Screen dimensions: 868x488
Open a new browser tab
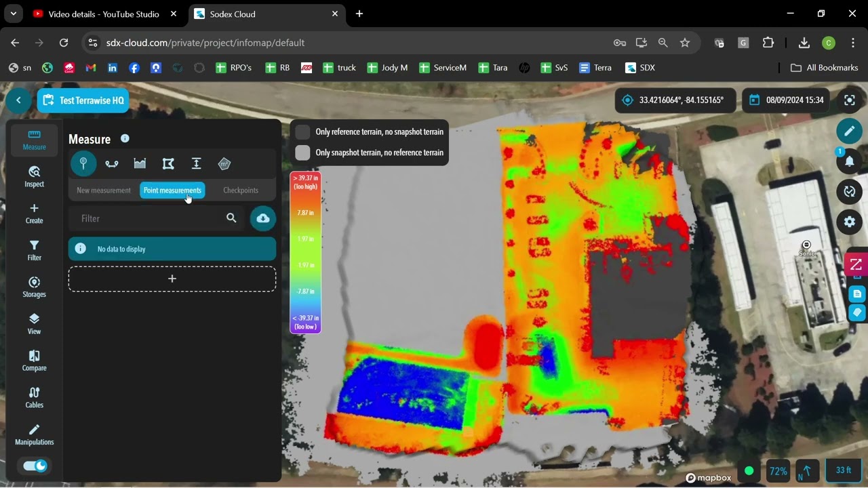[359, 14]
